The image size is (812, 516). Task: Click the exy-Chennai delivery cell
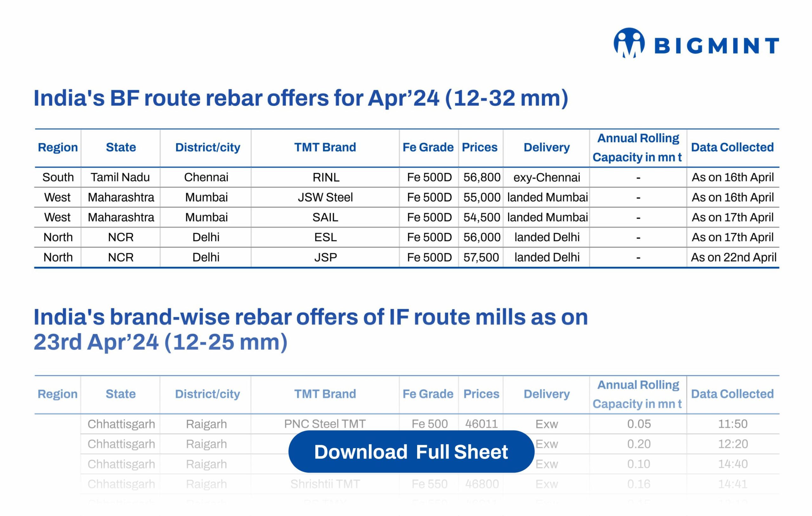click(546, 177)
